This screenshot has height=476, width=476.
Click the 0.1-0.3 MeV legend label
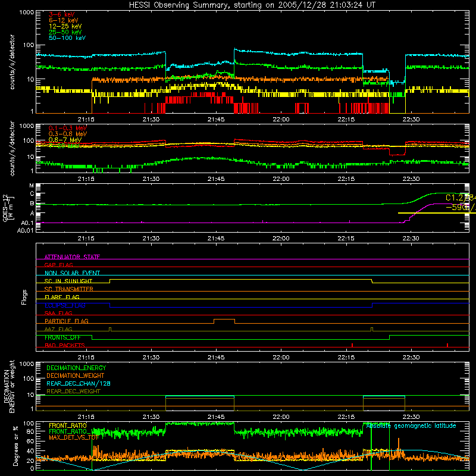68,128
